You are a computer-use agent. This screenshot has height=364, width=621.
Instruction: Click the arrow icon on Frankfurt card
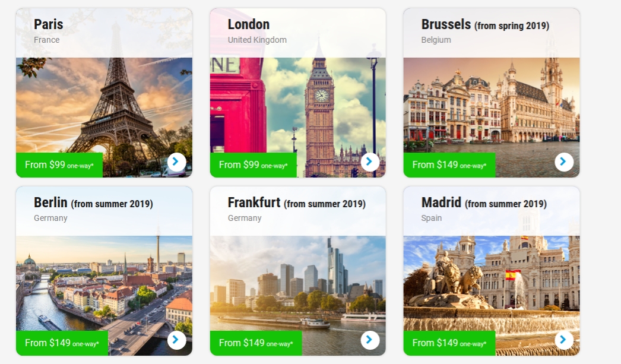click(370, 340)
